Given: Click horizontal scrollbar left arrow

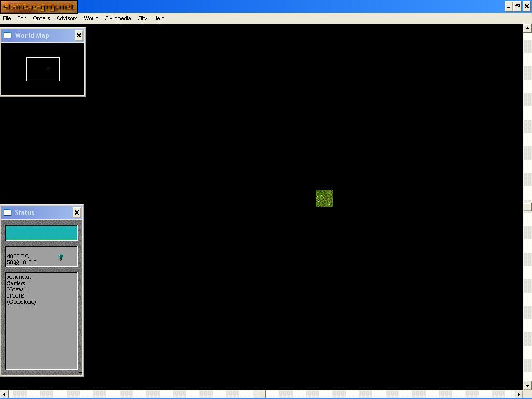Looking at the screenshot, I should click(x=4, y=394).
